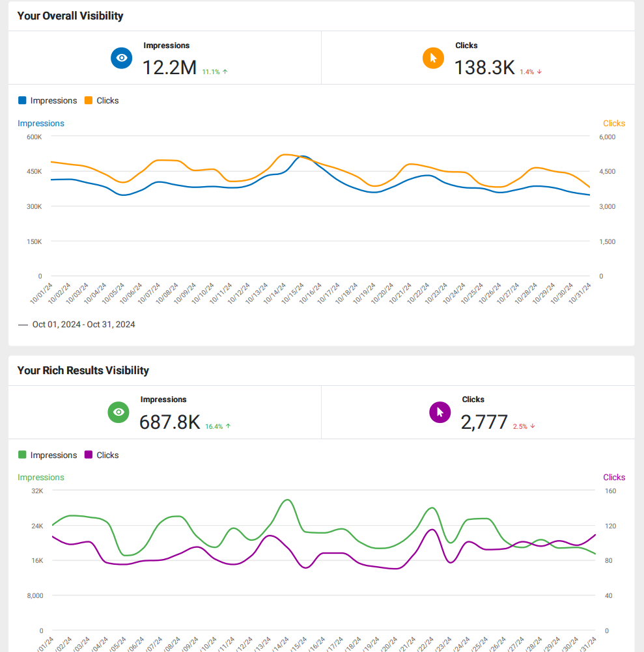Click the 138.3K clicks total
The image size is (644, 652).
coord(484,68)
